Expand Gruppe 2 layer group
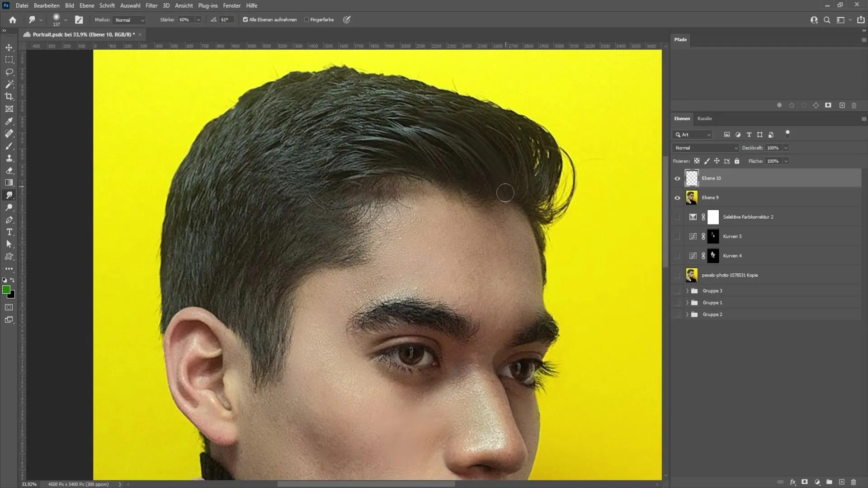This screenshot has height=488, width=868. coord(687,314)
